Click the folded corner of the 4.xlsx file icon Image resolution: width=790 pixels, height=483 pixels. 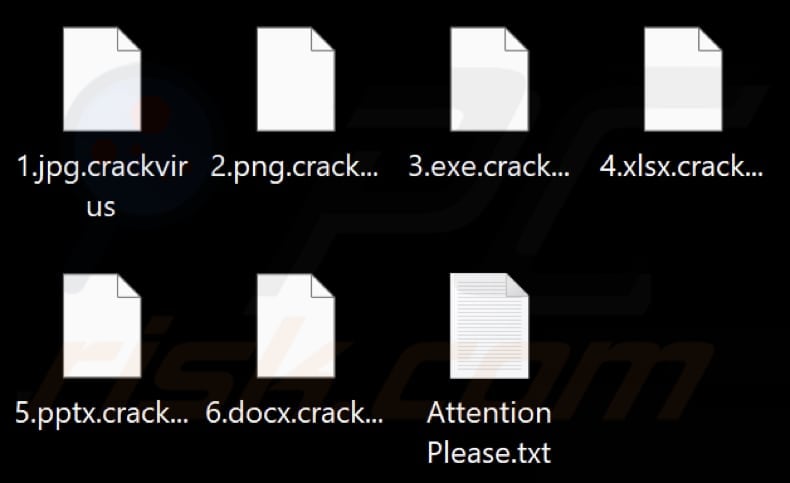(x=710, y=39)
